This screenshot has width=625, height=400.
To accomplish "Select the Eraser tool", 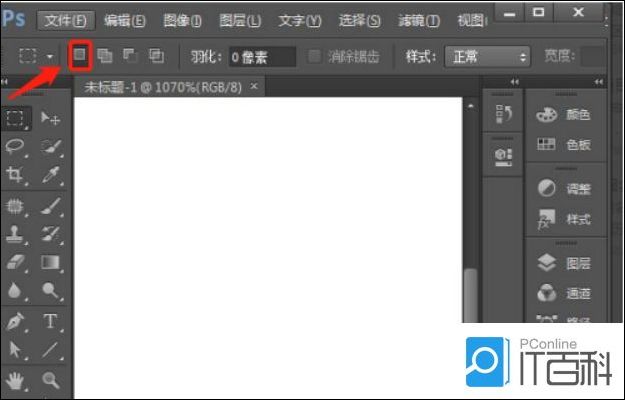I will click(x=15, y=263).
